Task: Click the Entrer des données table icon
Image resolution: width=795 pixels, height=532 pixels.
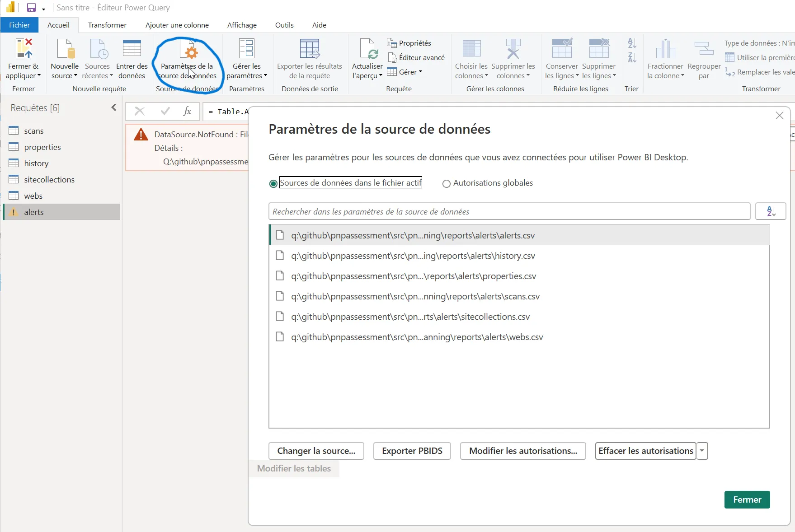Action: pyautogui.click(x=132, y=49)
